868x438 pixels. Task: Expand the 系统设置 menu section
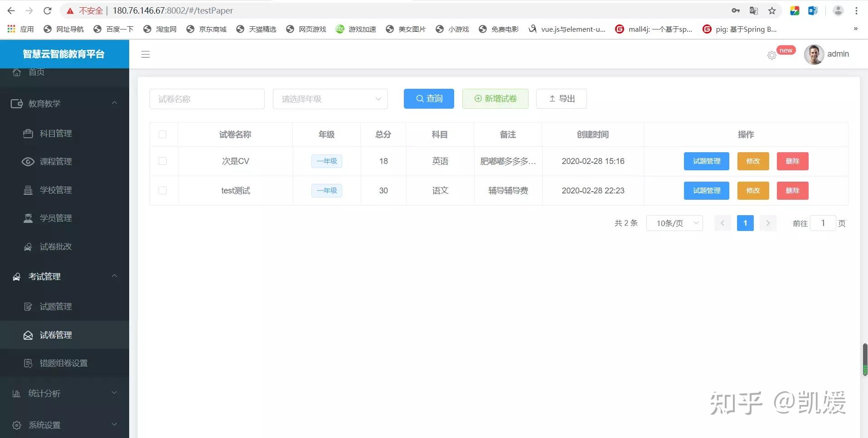click(x=44, y=425)
